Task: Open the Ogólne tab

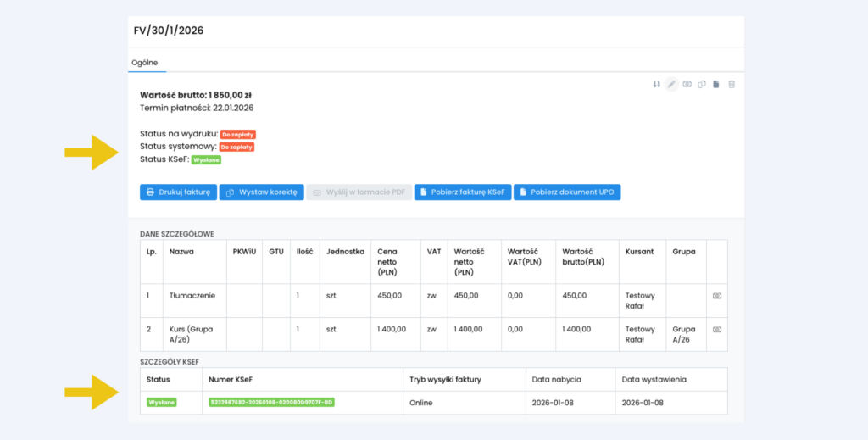Action: (144, 63)
